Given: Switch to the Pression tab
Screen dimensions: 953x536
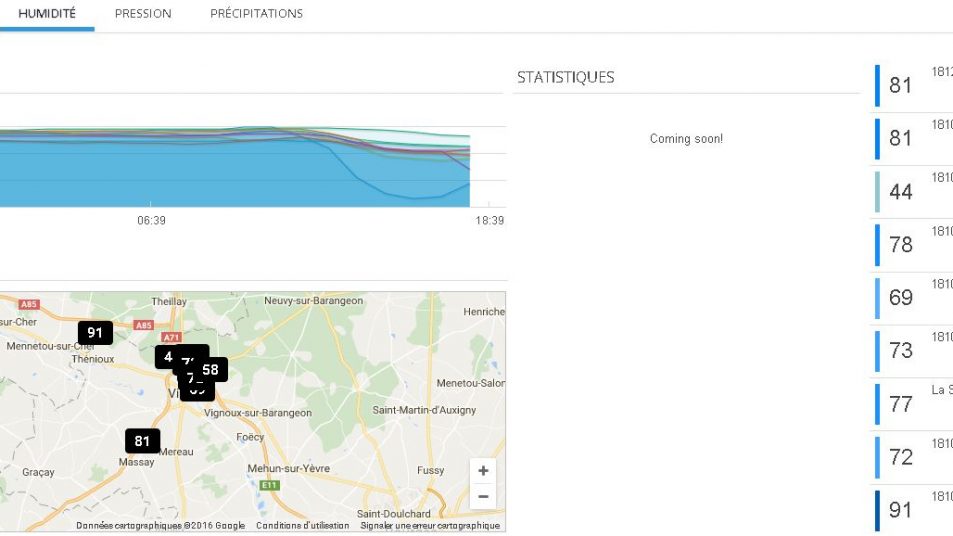Looking at the screenshot, I should point(143,14).
